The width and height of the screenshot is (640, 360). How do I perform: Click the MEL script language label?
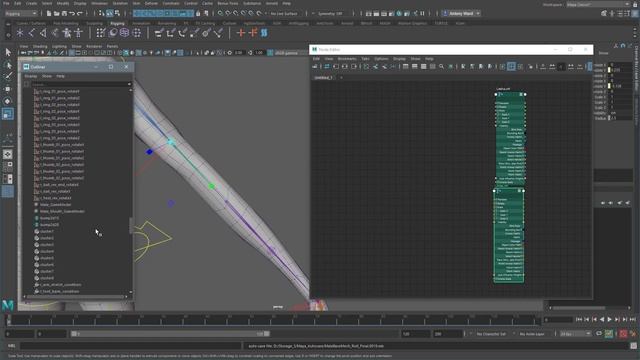click(11, 346)
